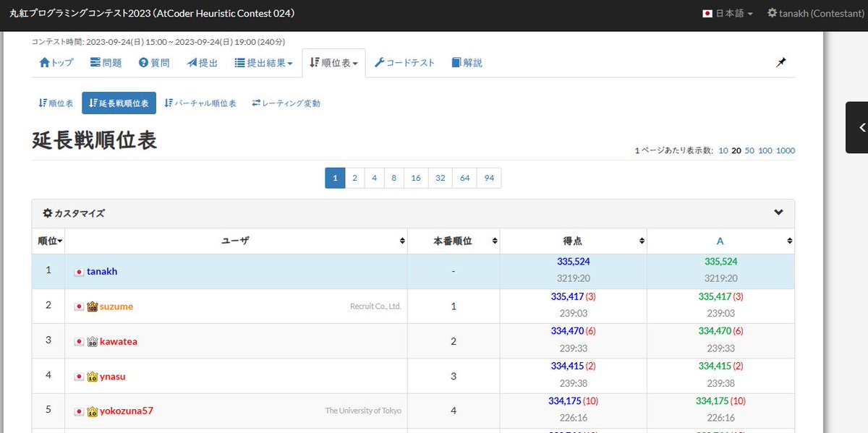Switch to the 問題 tab

click(x=106, y=63)
